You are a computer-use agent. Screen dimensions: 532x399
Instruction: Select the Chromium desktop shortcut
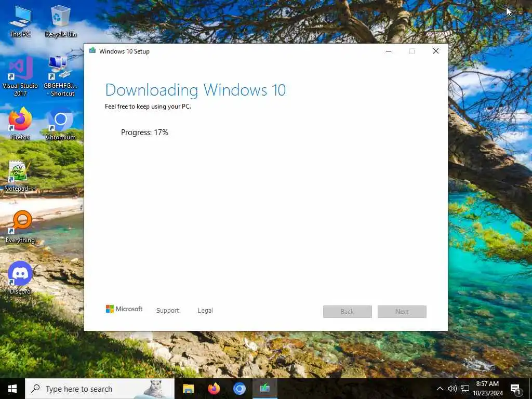click(60, 124)
